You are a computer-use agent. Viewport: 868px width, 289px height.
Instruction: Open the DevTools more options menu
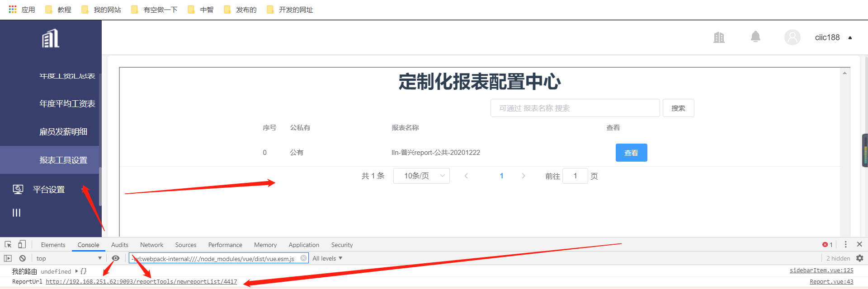point(845,244)
